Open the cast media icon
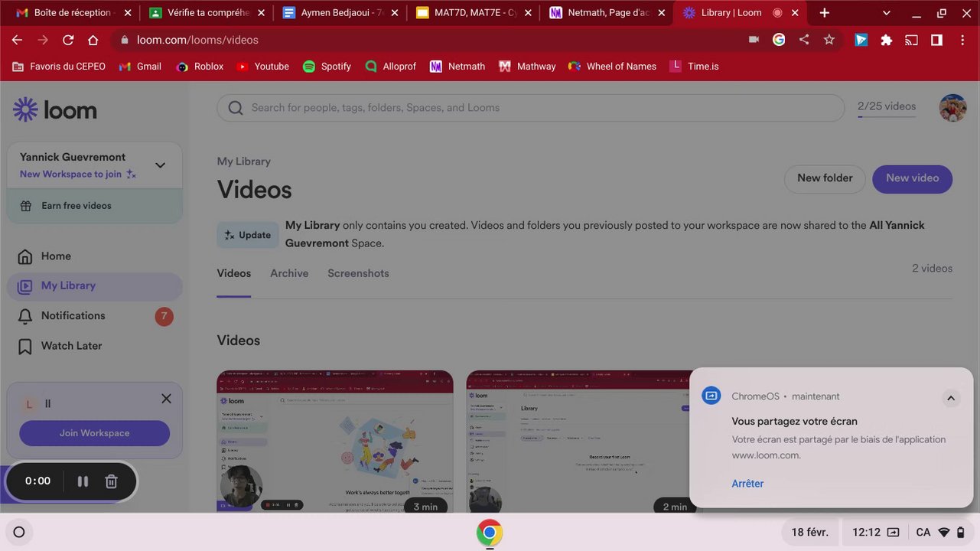 point(911,40)
